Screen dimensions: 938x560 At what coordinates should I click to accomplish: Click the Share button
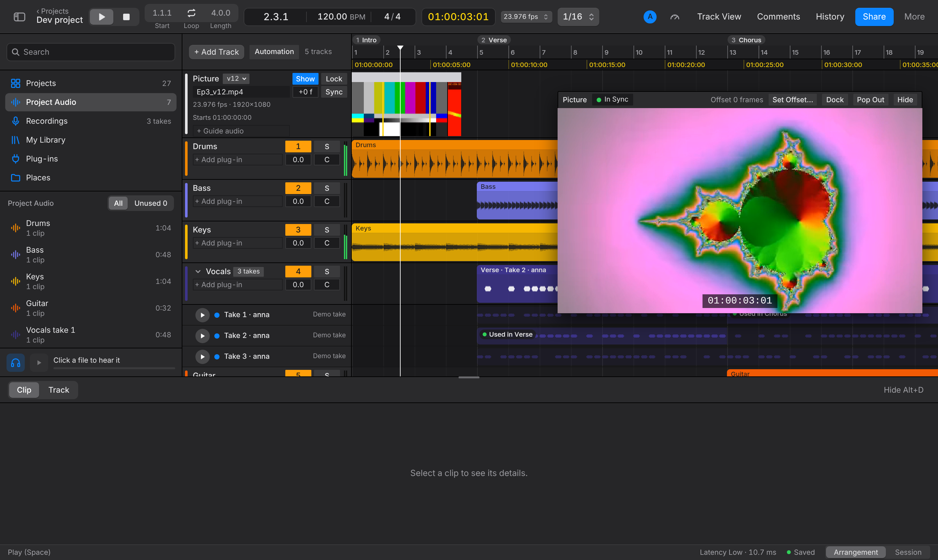tap(874, 17)
